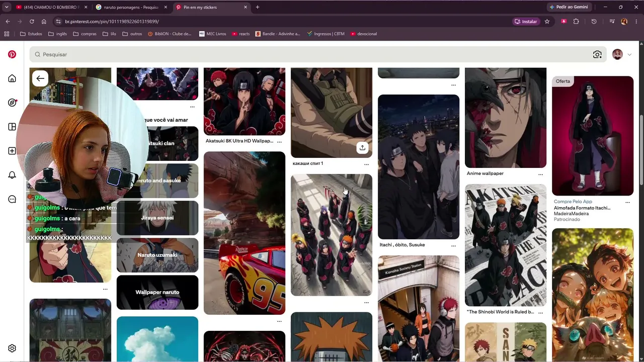Open the Explore compass icon in sidebar
This screenshot has width=644, height=362.
tap(12, 103)
